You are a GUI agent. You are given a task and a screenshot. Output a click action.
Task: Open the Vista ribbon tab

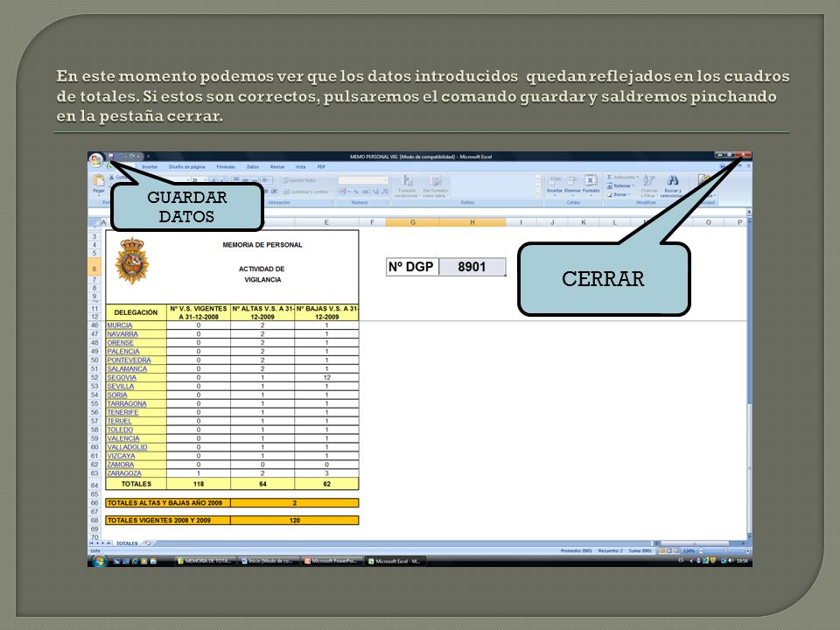pyautogui.click(x=300, y=167)
